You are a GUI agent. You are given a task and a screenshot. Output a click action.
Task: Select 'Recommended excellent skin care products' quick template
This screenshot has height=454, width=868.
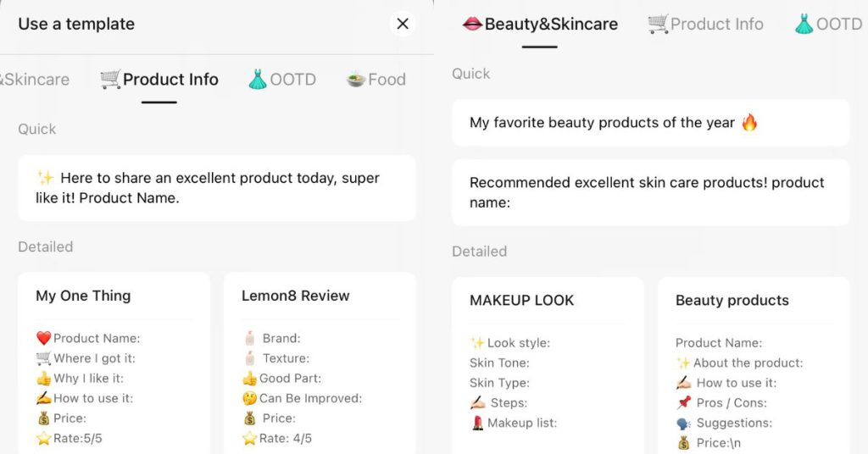651,192
